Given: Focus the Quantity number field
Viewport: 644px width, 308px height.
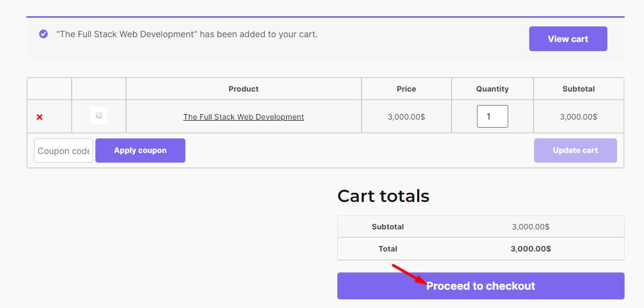Looking at the screenshot, I should point(492,116).
